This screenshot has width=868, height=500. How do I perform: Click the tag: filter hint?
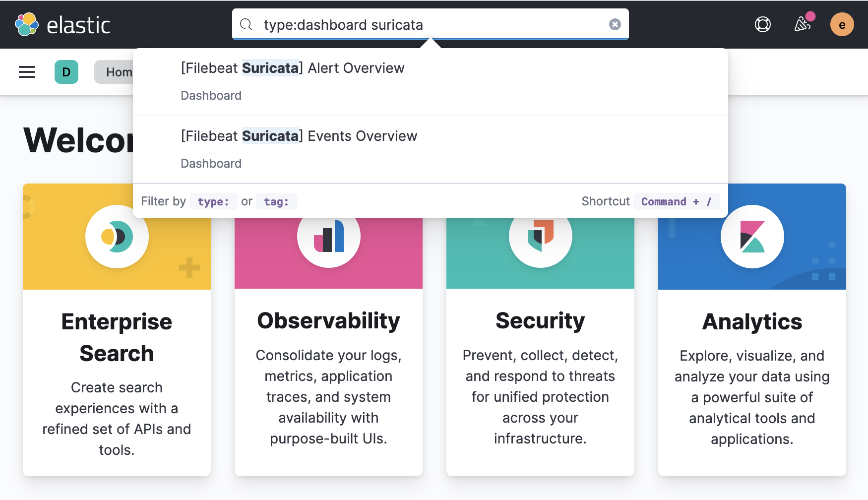tap(276, 201)
